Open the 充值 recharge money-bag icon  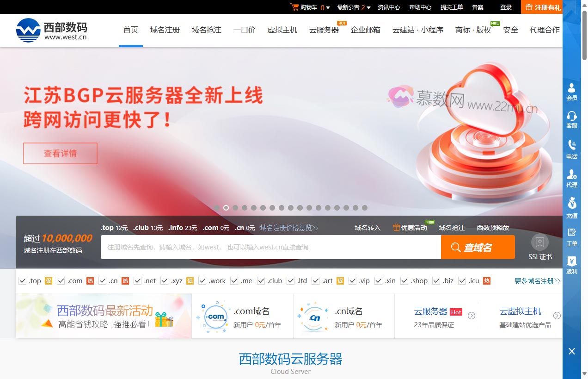pos(572,206)
